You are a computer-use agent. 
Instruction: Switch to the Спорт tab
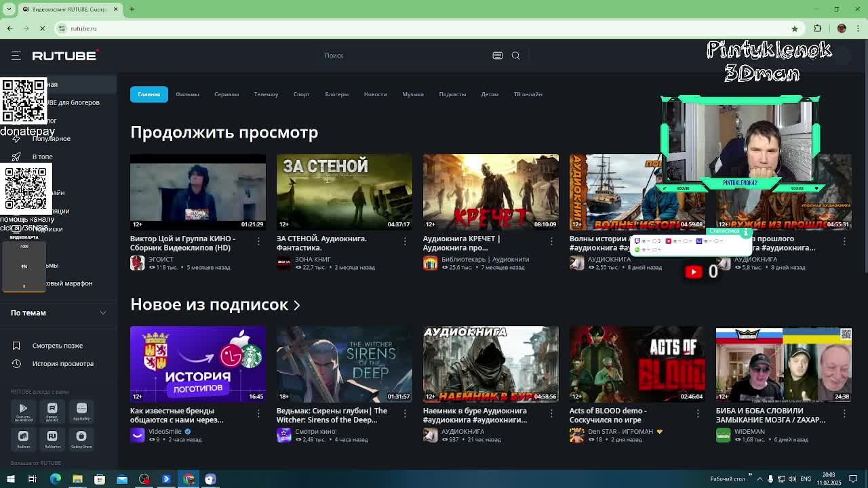click(x=302, y=94)
